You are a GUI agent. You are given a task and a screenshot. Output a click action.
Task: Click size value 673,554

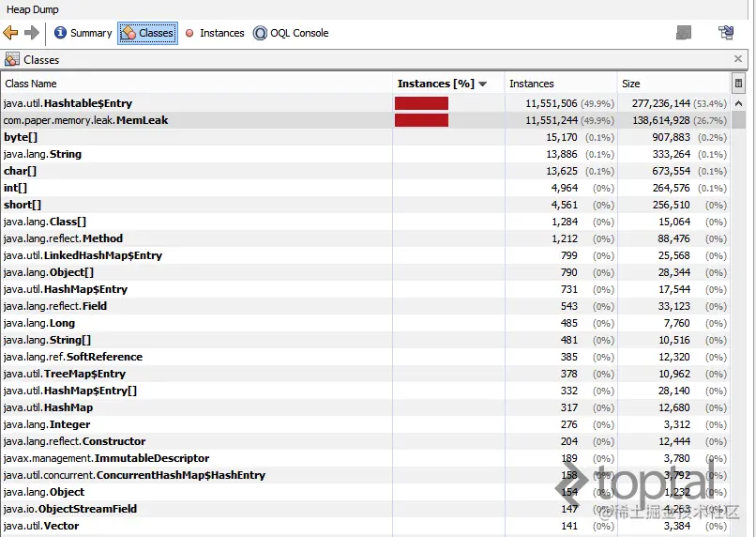[672, 171]
